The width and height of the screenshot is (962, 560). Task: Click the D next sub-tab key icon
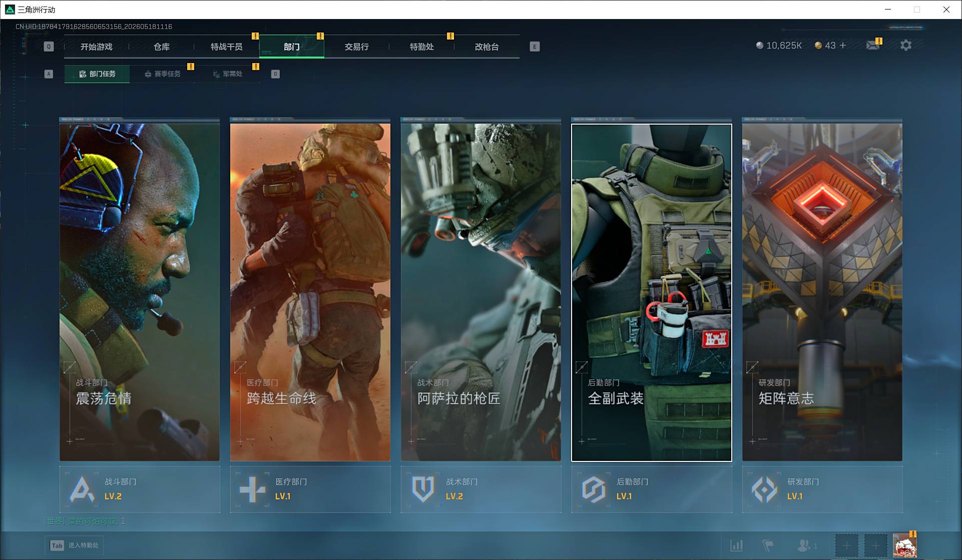click(275, 74)
